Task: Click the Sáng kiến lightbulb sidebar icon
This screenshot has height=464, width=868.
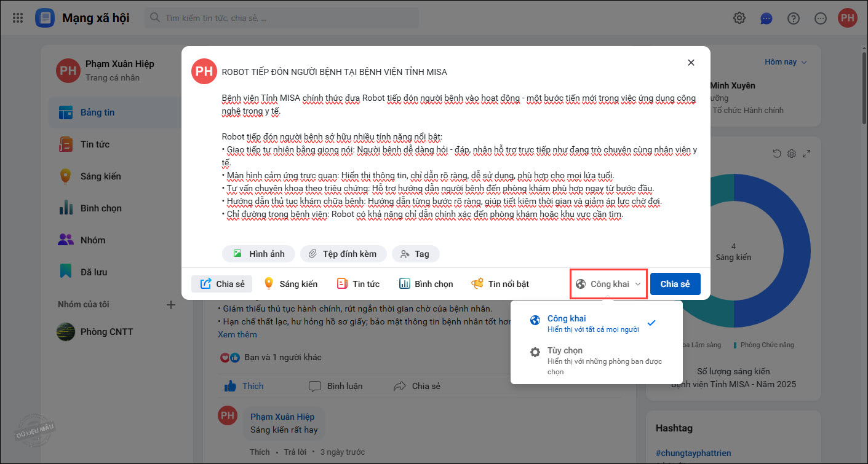Action: (x=66, y=176)
